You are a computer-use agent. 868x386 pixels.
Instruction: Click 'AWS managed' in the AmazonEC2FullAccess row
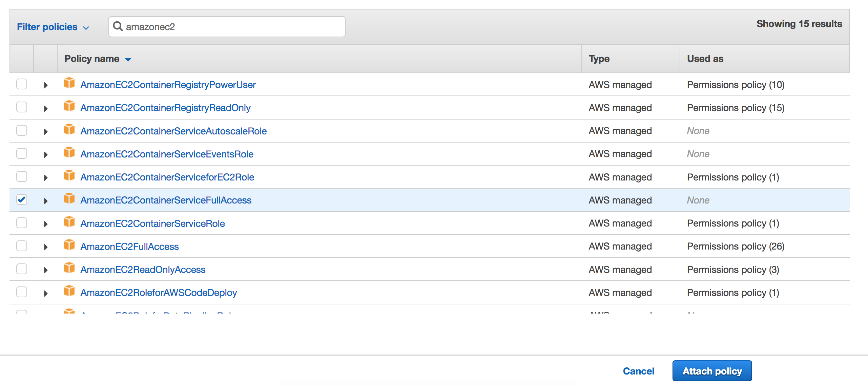point(620,246)
